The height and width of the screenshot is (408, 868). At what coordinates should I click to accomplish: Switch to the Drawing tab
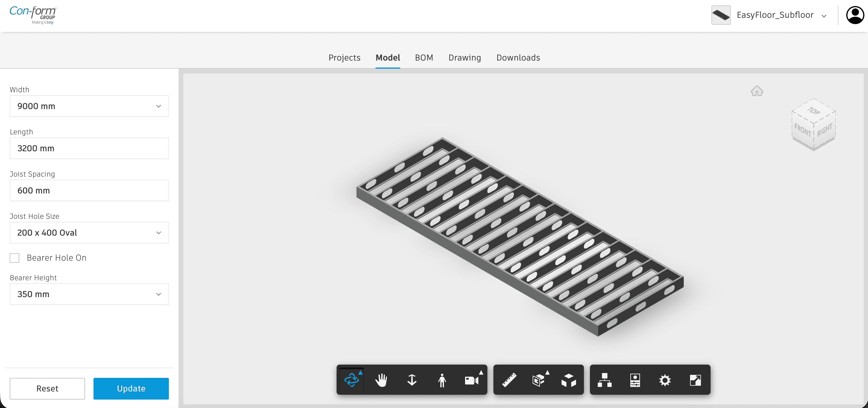[465, 58]
